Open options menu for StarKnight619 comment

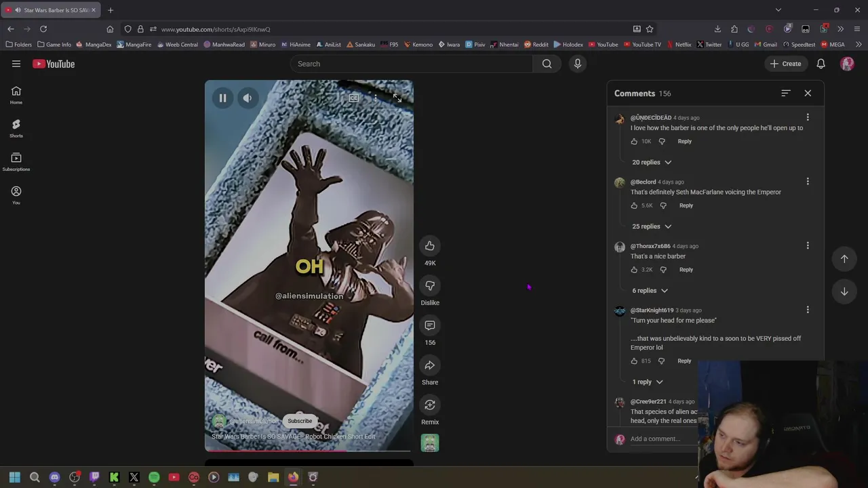pyautogui.click(x=808, y=310)
